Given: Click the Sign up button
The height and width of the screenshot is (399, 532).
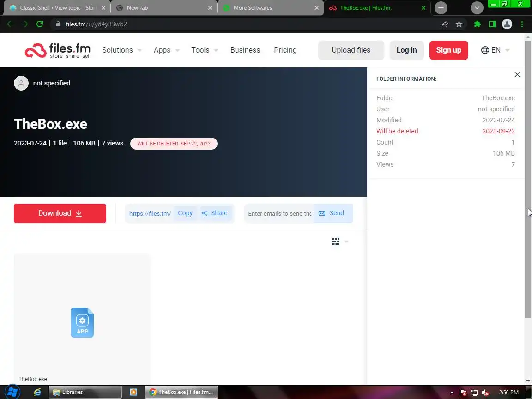Looking at the screenshot, I should (x=448, y=50).
